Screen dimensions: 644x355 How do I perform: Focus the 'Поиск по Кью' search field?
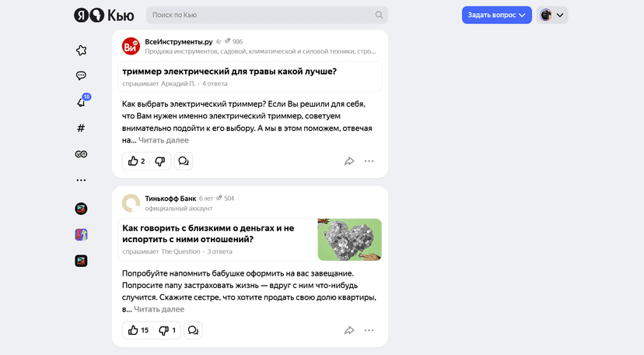point(267,16)
